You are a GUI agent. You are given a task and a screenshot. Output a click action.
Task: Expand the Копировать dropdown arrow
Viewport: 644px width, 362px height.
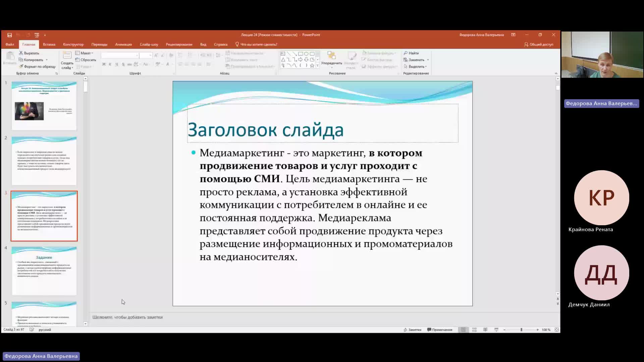(x=47, y=60)
